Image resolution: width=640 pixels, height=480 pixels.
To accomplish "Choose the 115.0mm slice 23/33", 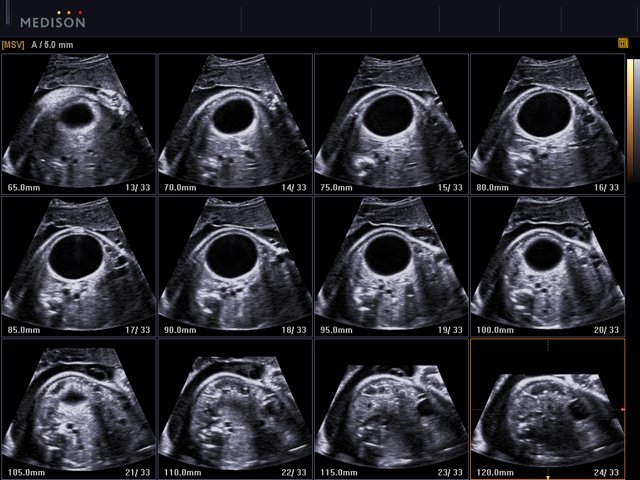I will coord(391,408).
